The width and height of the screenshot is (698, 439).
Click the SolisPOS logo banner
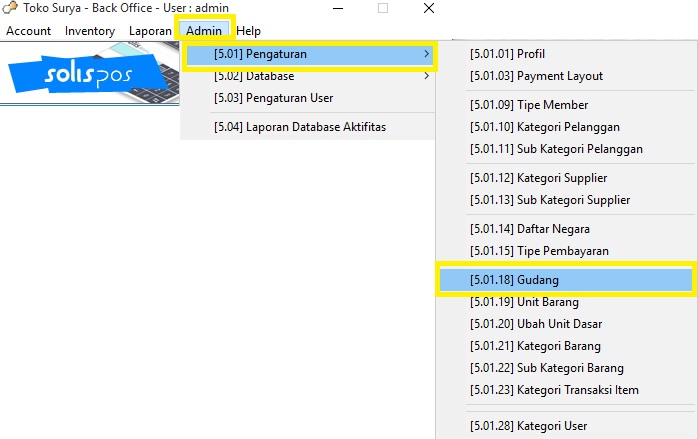click(x=92, y=74)
